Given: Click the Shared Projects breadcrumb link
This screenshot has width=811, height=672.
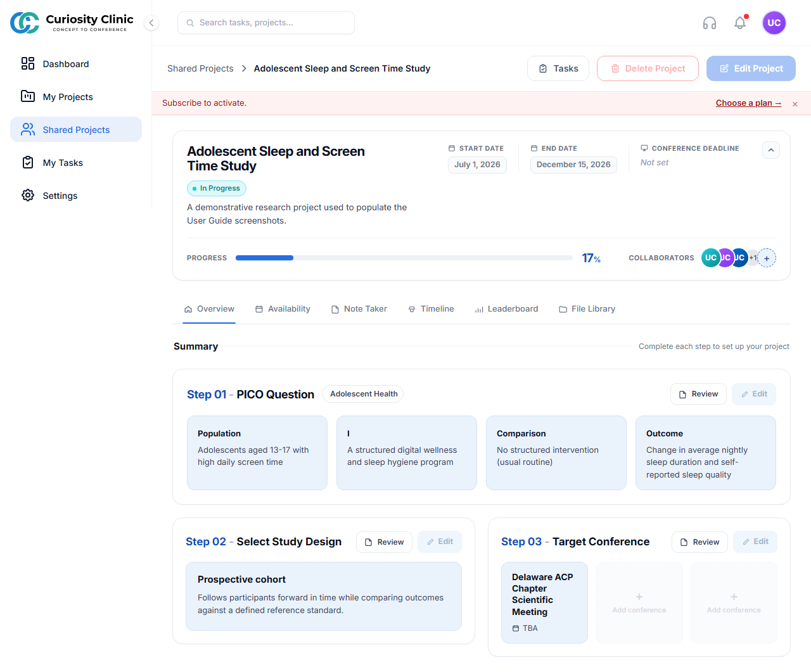Looking at the screenshot, I should click(200, 68).
